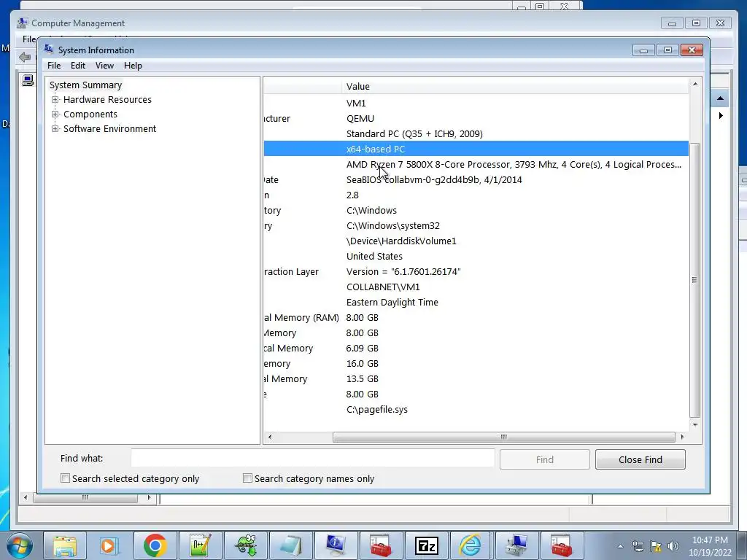747x560 pixels.
Task: Click the up arrow in Computer Management Actions pane
Action: [720, 98]
